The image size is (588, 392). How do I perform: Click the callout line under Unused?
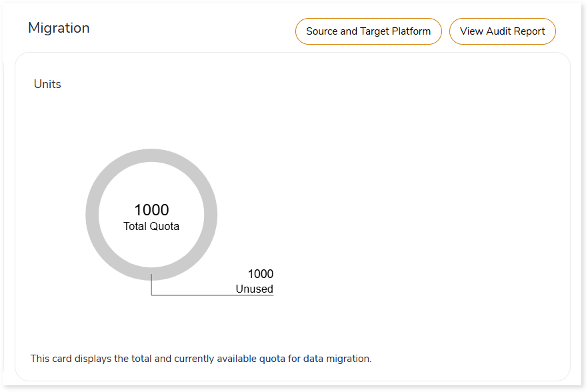213,295
